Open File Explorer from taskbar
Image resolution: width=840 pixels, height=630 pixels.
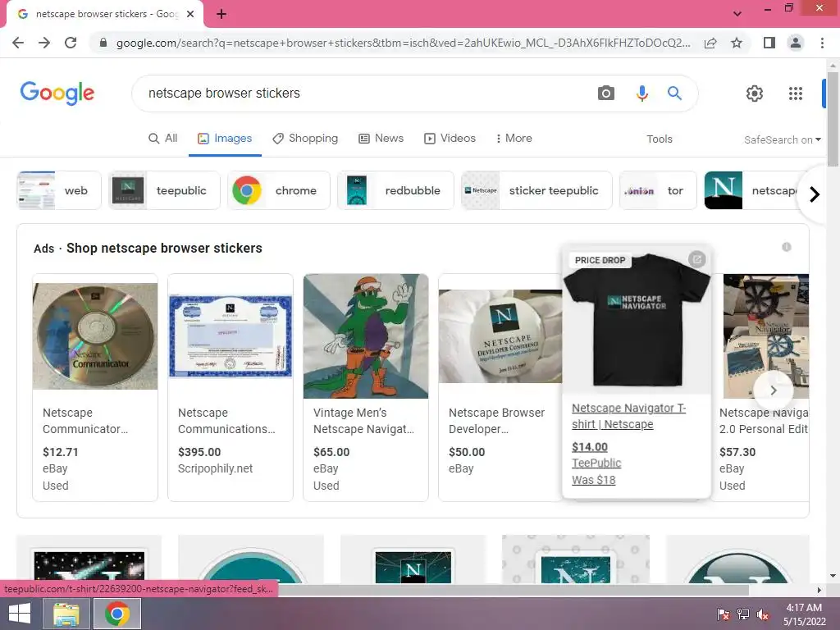[66, 614]
